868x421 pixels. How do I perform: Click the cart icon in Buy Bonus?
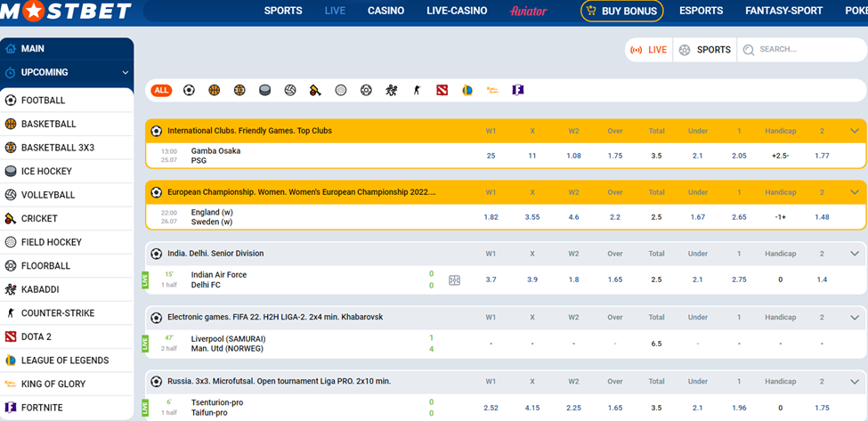click(x=592, y=11)
